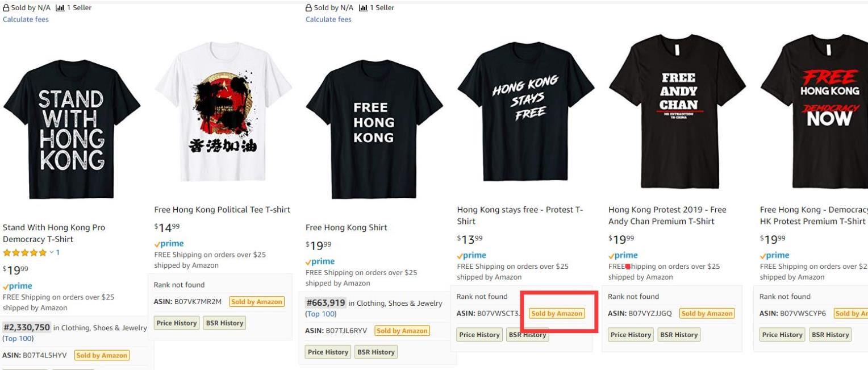The height and width of the screenshot is (370, 868).
Task: Click Prime badge under Free Hong Kong Shirt
Action: click(320, 261)
